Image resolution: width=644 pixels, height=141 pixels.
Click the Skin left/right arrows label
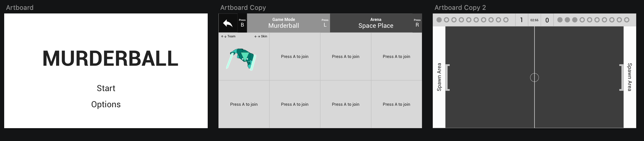(261, 36)
